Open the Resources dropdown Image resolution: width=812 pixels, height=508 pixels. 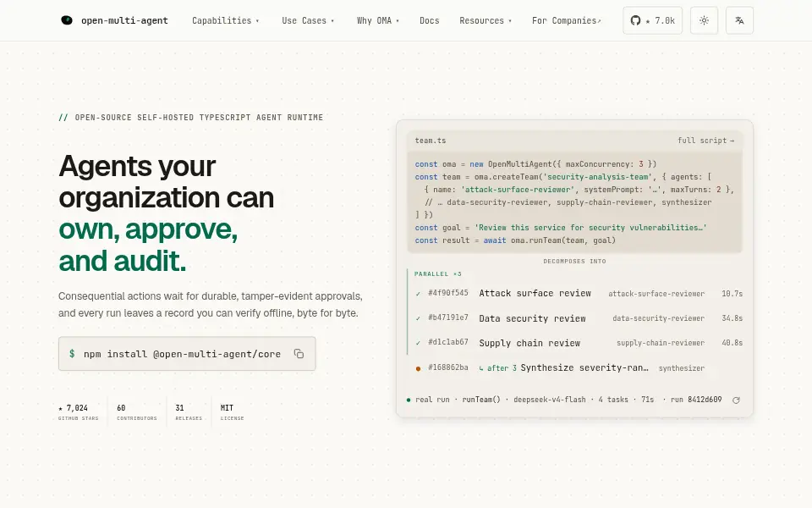486,20
